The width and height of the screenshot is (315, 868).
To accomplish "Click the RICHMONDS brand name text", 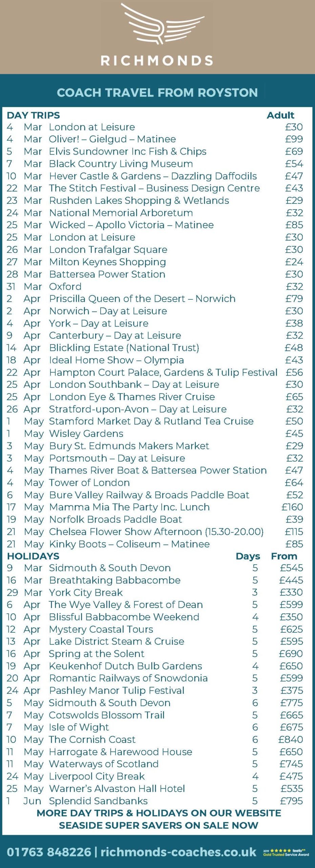I will [157, 61].
